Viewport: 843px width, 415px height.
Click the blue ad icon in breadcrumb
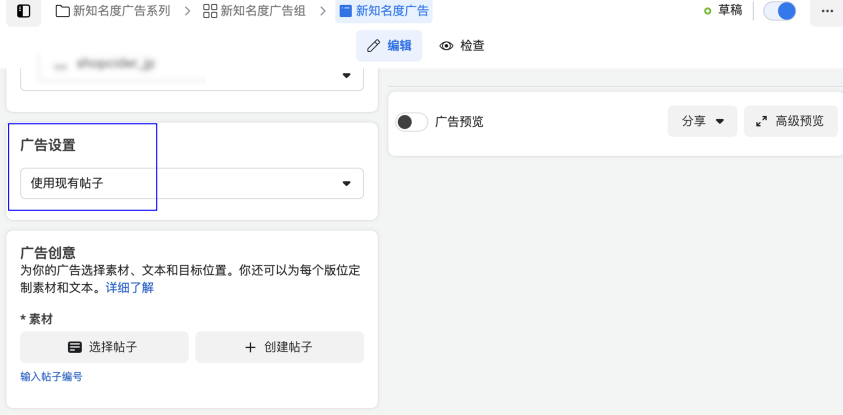pyautogui.click(x=345, y=11)
